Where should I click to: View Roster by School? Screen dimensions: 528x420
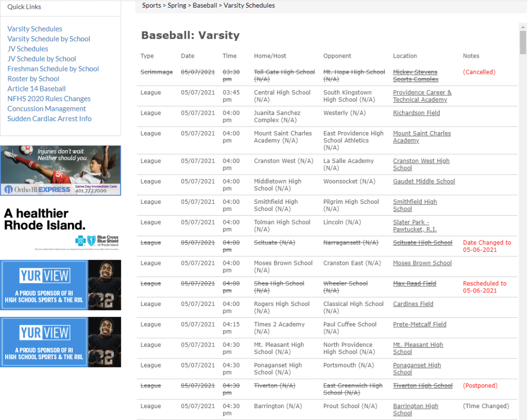[33, 78]
